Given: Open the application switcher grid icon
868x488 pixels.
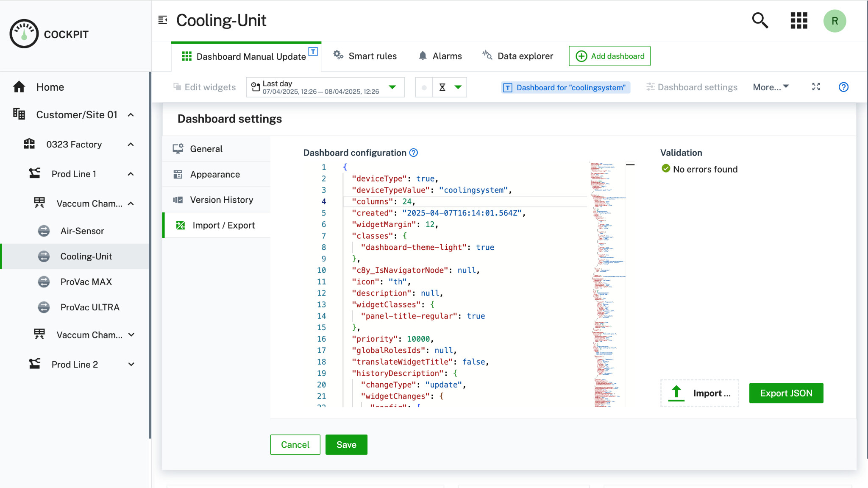Looking at the screenshot, I should point(799,20).
